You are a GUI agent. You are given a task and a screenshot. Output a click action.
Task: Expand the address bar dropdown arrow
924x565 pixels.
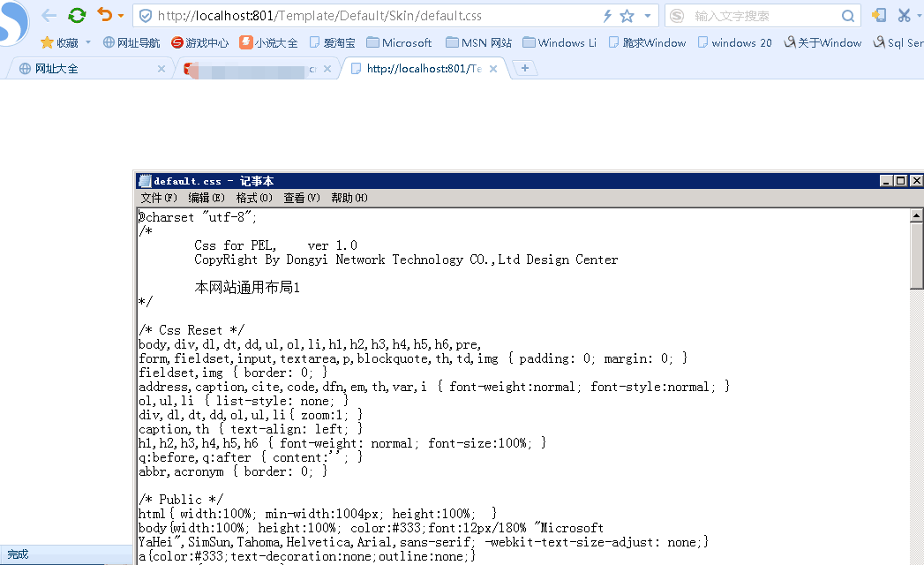click(648, 16)
